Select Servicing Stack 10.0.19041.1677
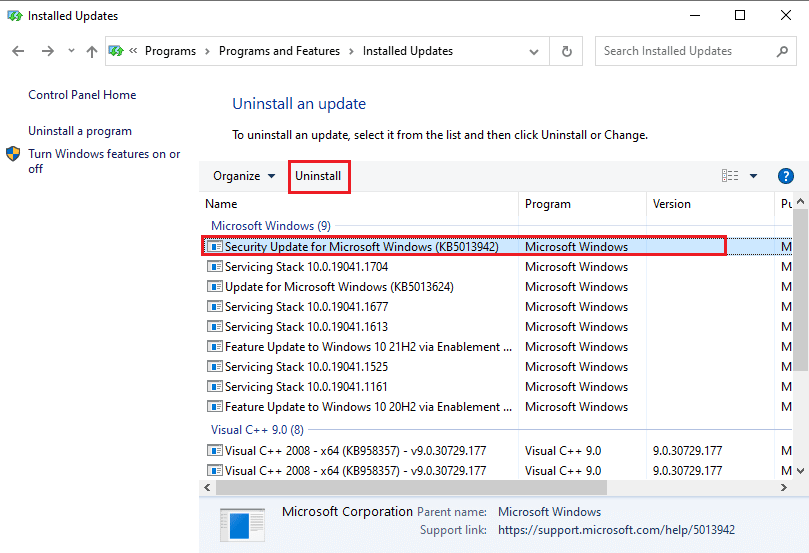809x553 pixels. (496, 307)
